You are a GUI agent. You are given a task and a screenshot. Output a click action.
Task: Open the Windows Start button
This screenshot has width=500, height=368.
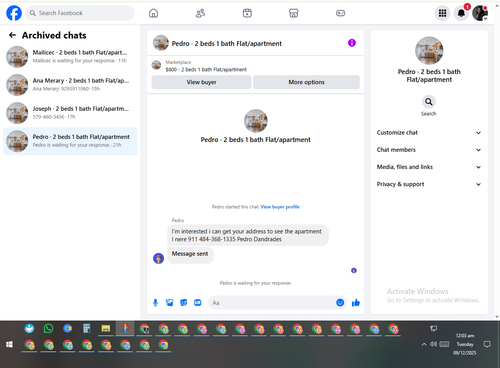[x=9, y=344]
